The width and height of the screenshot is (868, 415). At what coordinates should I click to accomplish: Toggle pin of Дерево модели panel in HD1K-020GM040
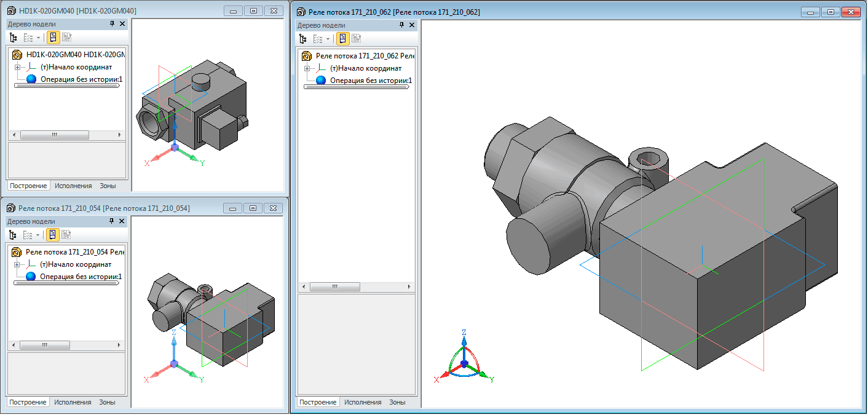point(112,23)
